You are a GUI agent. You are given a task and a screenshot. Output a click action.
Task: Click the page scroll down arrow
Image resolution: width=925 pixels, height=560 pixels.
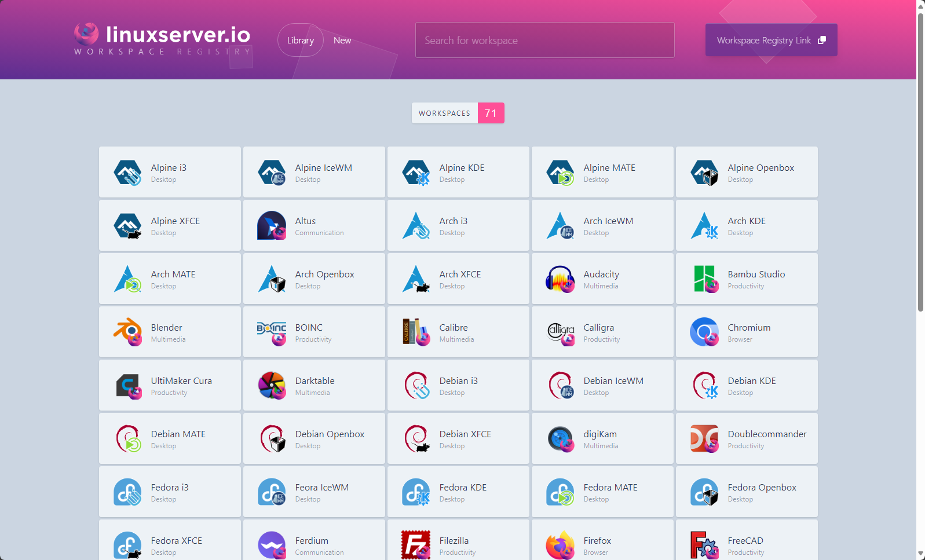[x=920, y=554]
